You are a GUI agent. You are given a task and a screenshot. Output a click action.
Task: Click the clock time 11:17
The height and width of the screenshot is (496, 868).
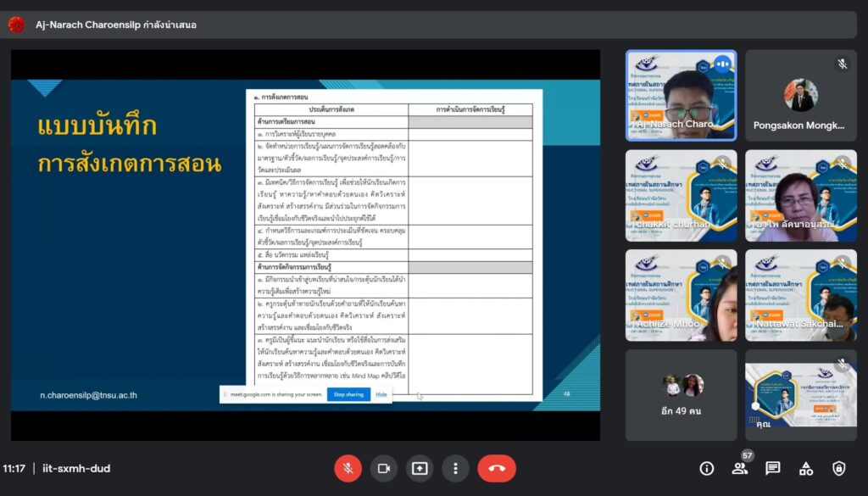pyautogui.click(x=14, y=468)
